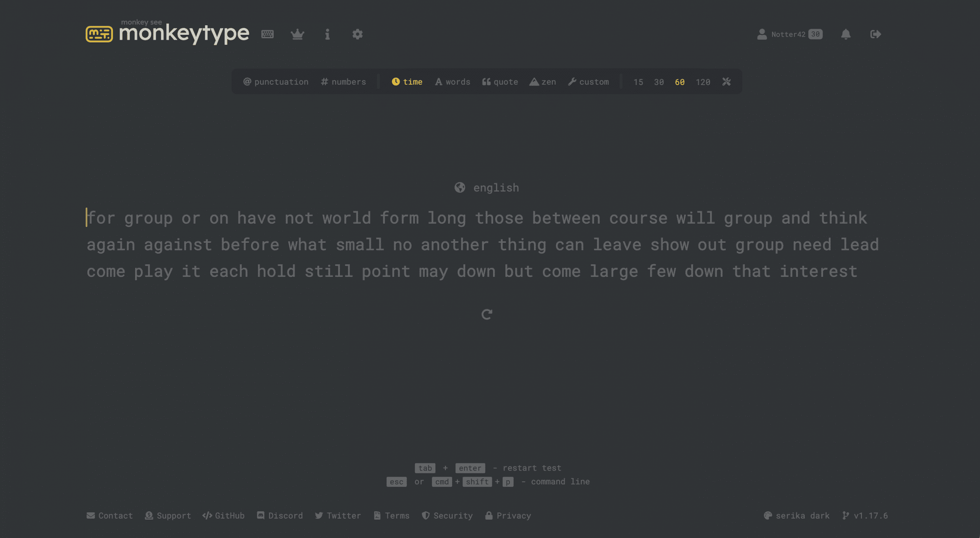
Task: Click the monkey see monkeytype logo
Action: click(168, 34)
